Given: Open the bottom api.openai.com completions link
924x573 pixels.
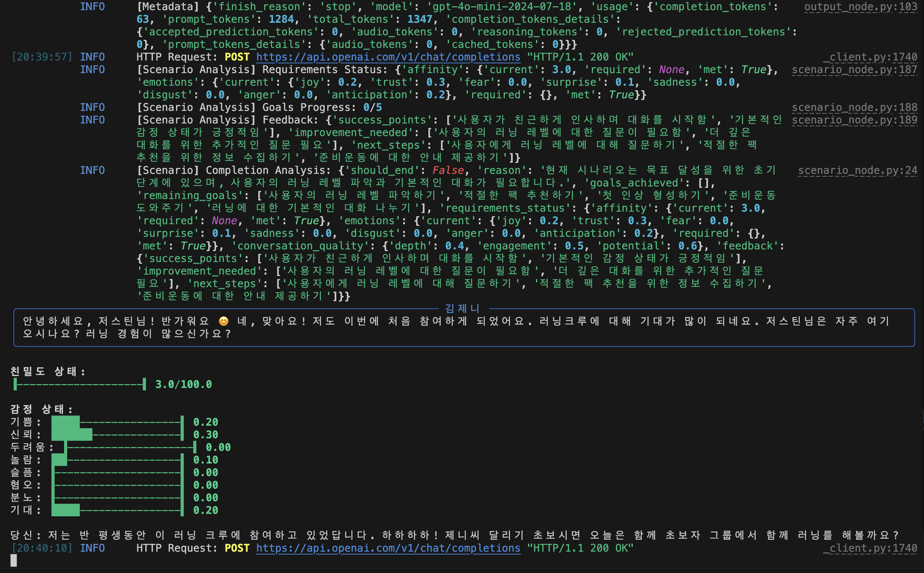Looking at the screenshot, I should point(388,549).
